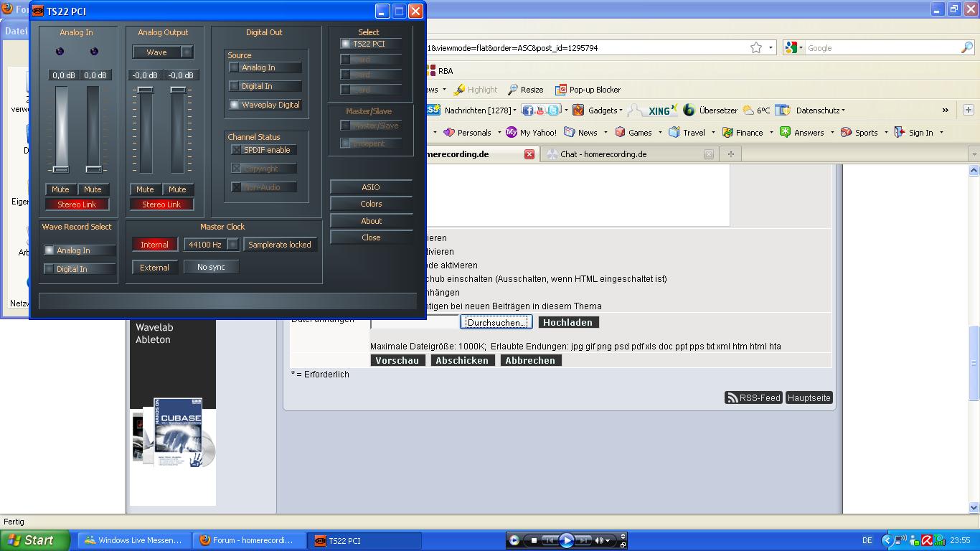Enable Analog In digital out source
This screenshot has height=551, width=980.
265,67
